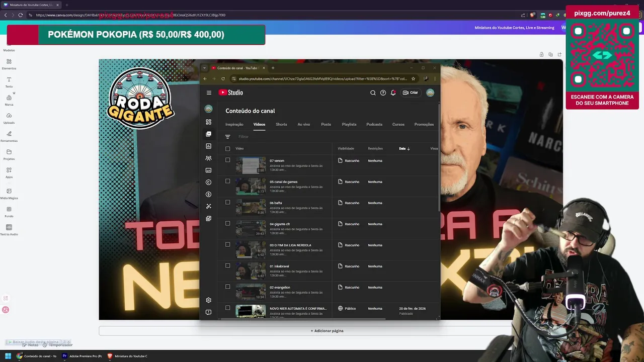Open Canva Mídia Mágica app

point(9,194)
